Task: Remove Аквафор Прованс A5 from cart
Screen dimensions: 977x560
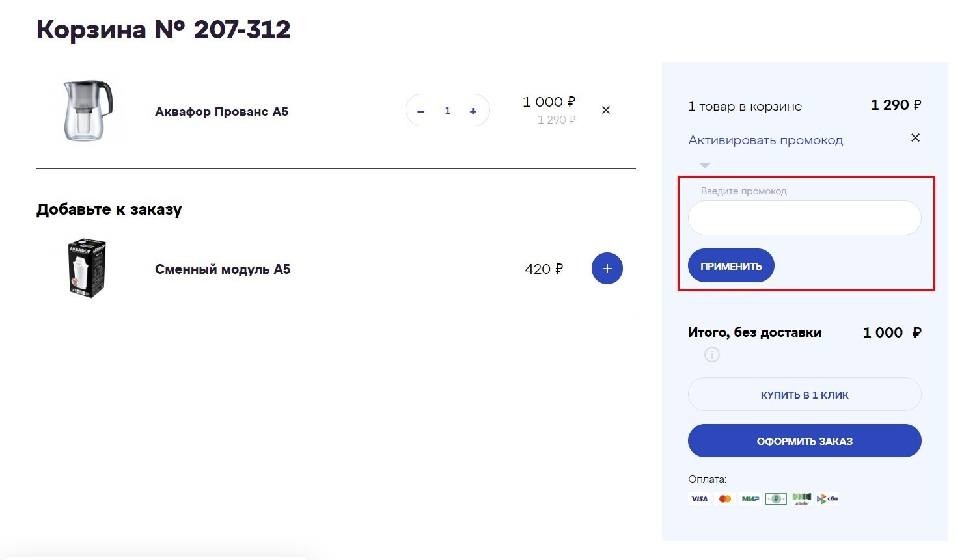Action: [x=606, y=110]
